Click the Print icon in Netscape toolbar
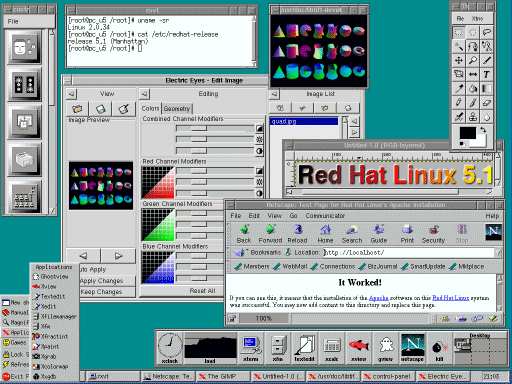The height and width of the screenshot is (384, 512). [x=407, y=233]
